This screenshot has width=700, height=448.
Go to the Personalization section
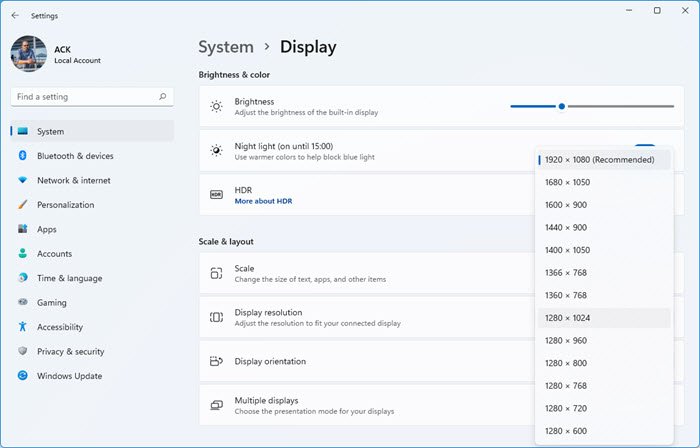tap(65, 205)
